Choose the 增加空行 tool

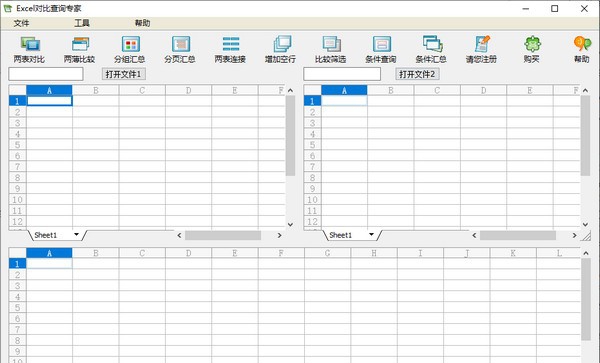pyautogui.click(x=280, y=50)
